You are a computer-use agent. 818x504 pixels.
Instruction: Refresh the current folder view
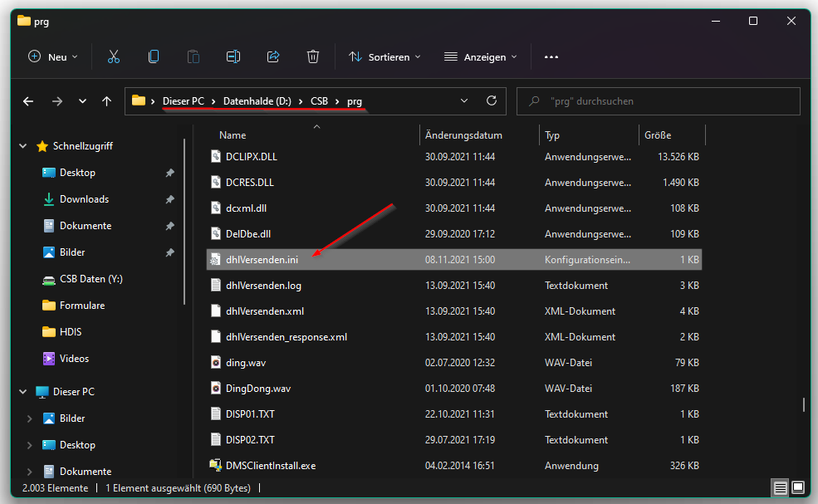tap(492, 100)
